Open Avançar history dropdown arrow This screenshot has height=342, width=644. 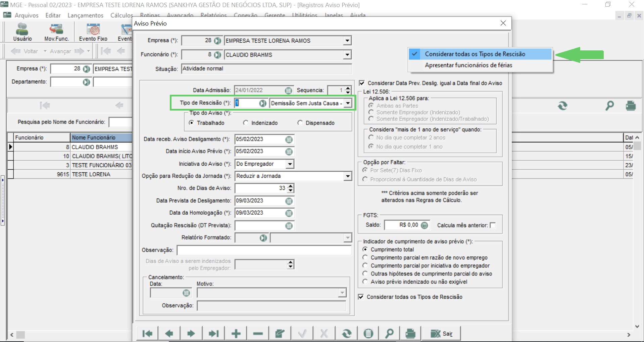coord(88,51)
